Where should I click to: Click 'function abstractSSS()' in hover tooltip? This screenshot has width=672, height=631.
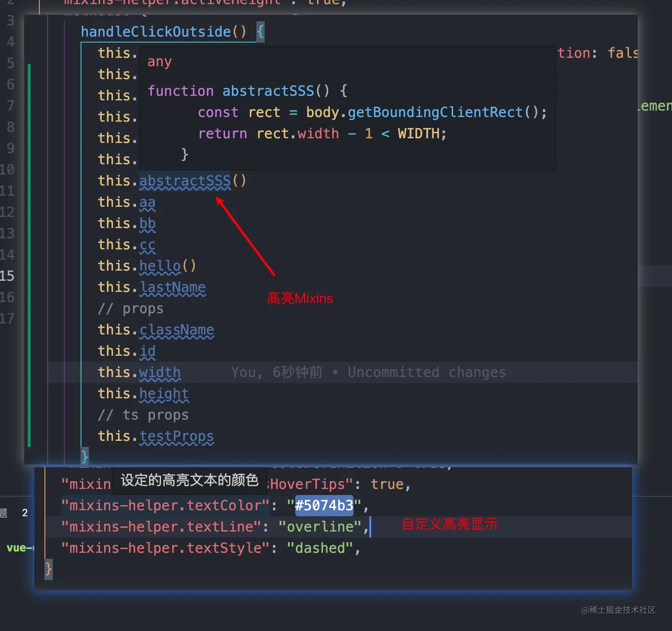[238, 91]
